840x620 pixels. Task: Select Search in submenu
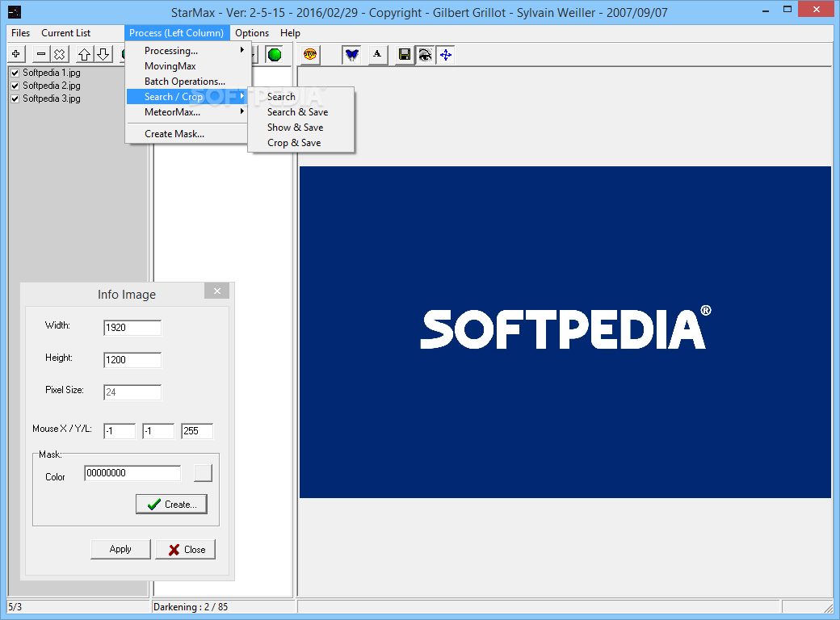tap(301, 97)
